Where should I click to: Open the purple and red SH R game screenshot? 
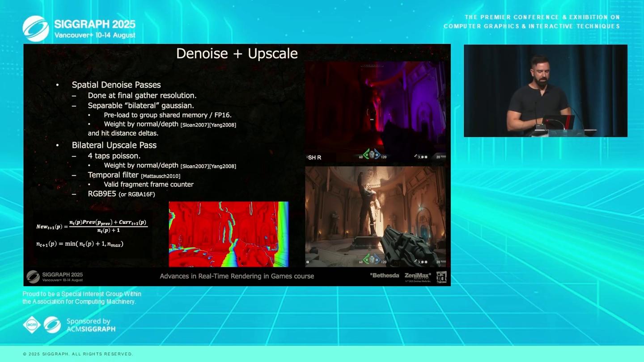click(376, 111)
